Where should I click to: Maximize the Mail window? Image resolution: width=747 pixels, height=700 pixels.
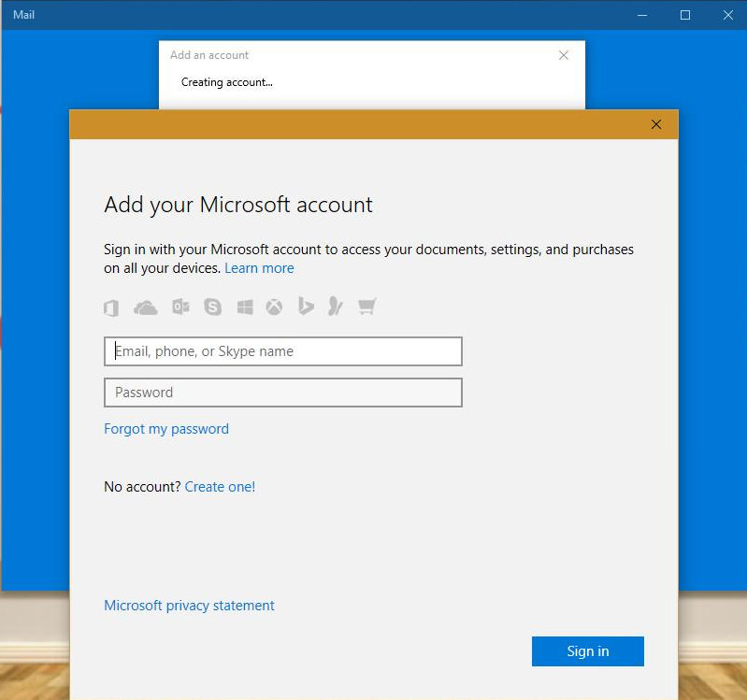685,15
